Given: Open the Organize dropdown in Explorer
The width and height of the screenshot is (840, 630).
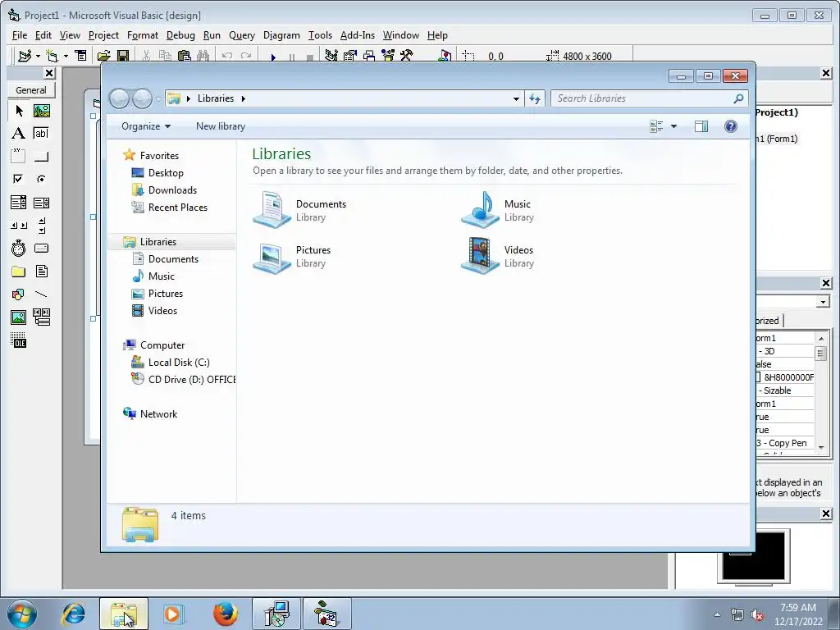Looking at the screenshot, I should click(x=146, y=126).
